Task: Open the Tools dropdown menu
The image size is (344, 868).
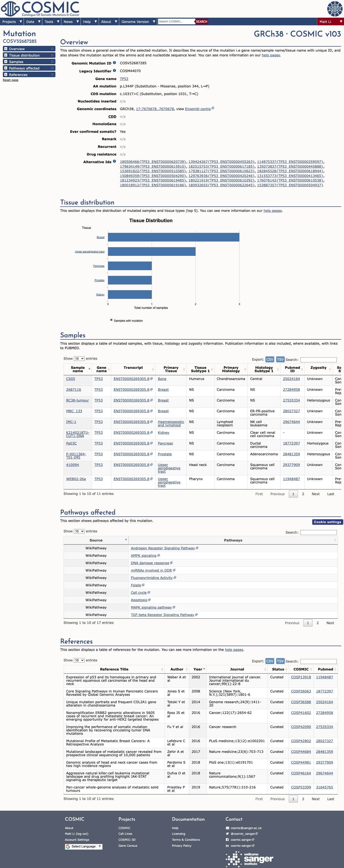Action: (x=52, y=21)
